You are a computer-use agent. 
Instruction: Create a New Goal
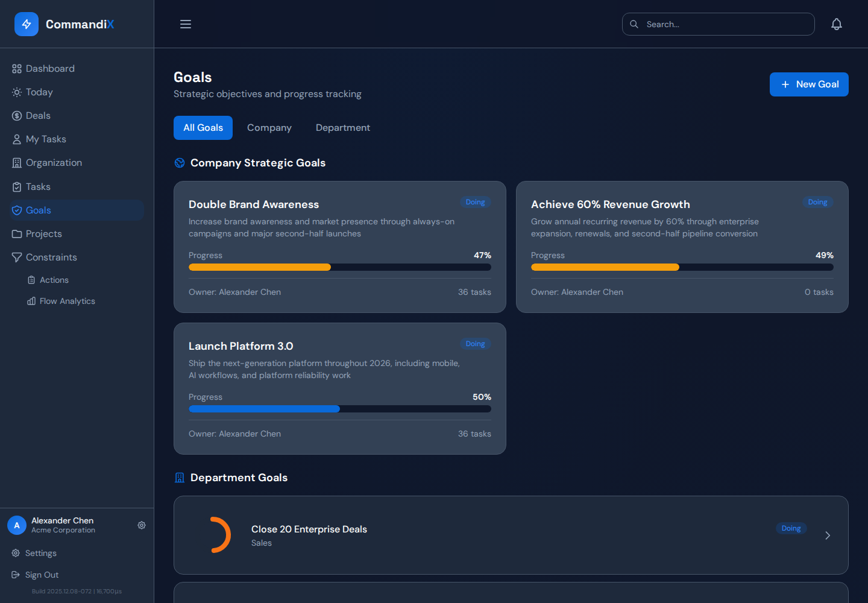(809, 84)
